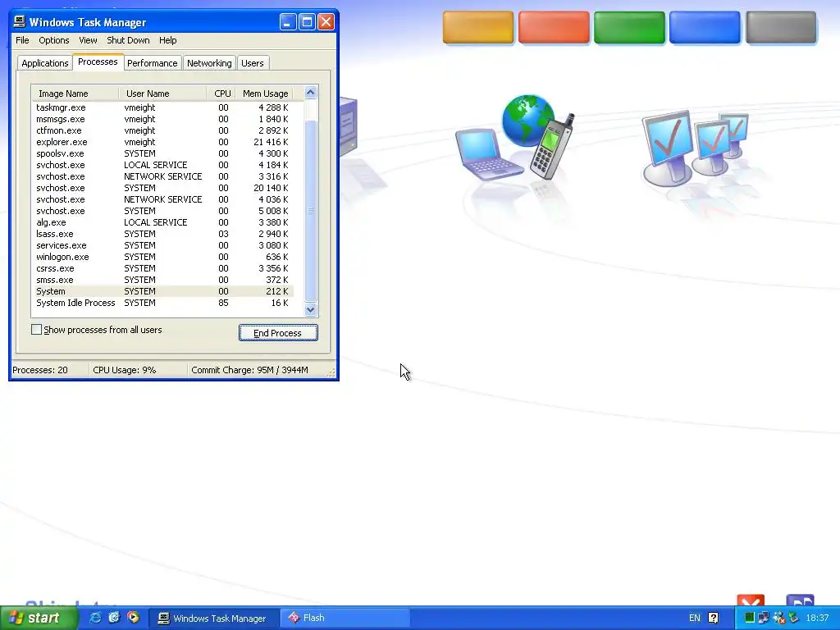The image size is (840, 630).
Task: Open the File menu
Action: click(22, 40)
